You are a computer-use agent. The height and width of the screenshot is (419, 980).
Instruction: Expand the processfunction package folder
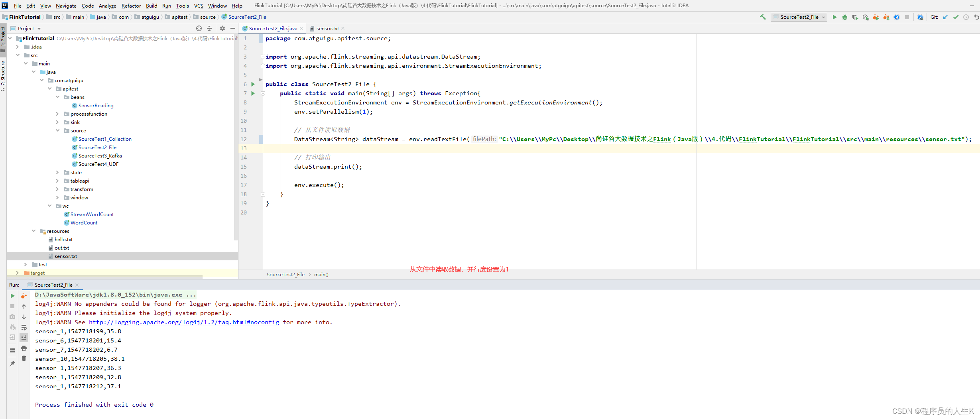(57, 114)
